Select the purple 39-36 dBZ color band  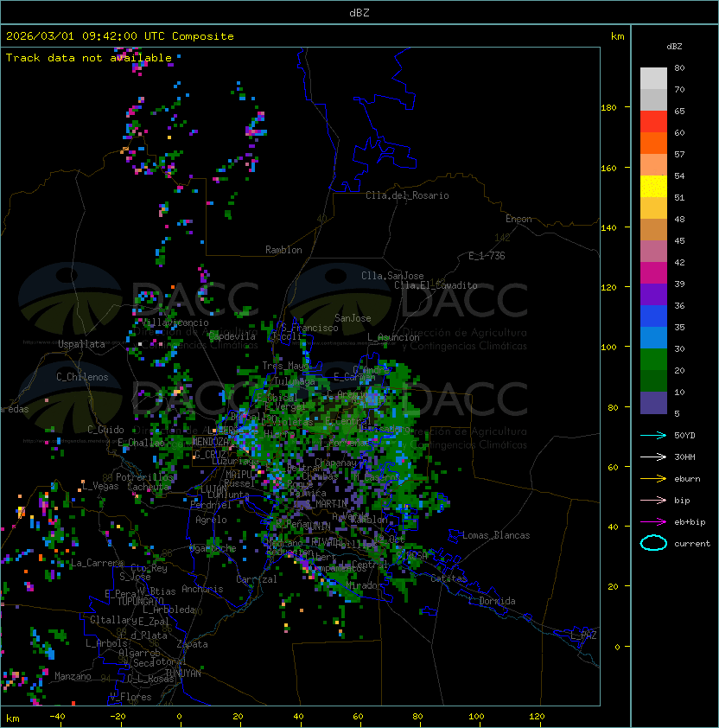point(653,294)
